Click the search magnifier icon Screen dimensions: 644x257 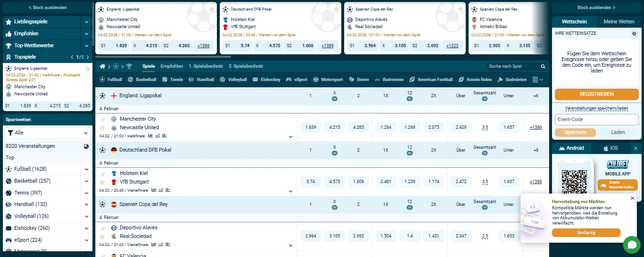[543, 66]
